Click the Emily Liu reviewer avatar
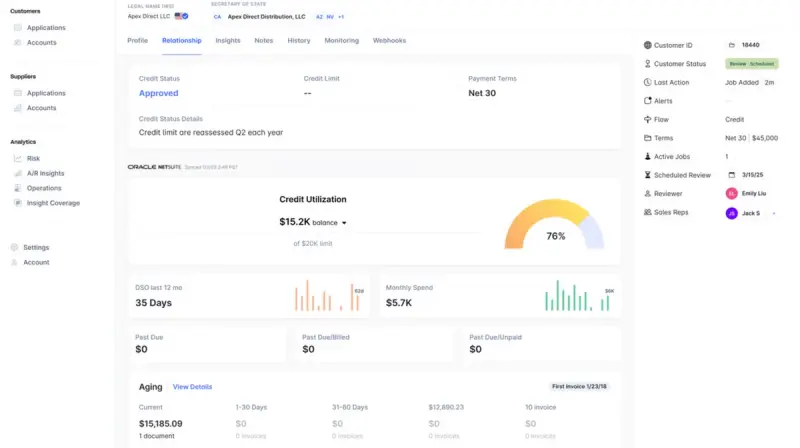Screen dimensions: 800x448 pos(732,193)
